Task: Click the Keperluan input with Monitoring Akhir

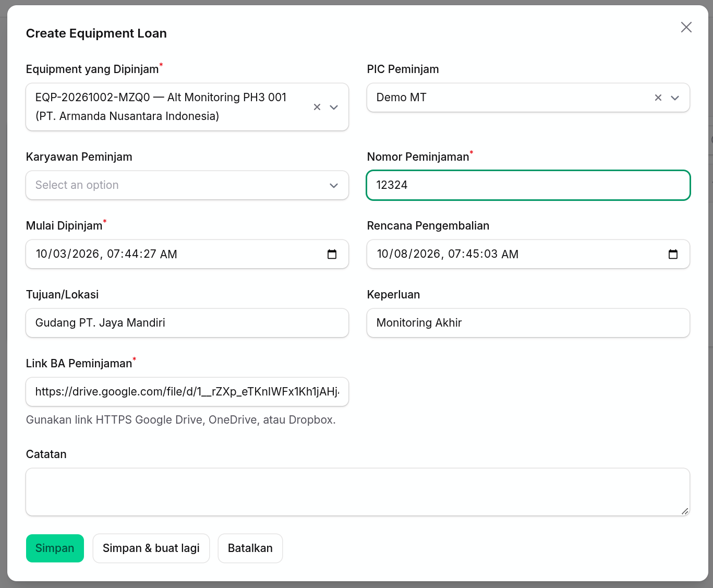Action: pyautogui.click(x=528, y=323)
